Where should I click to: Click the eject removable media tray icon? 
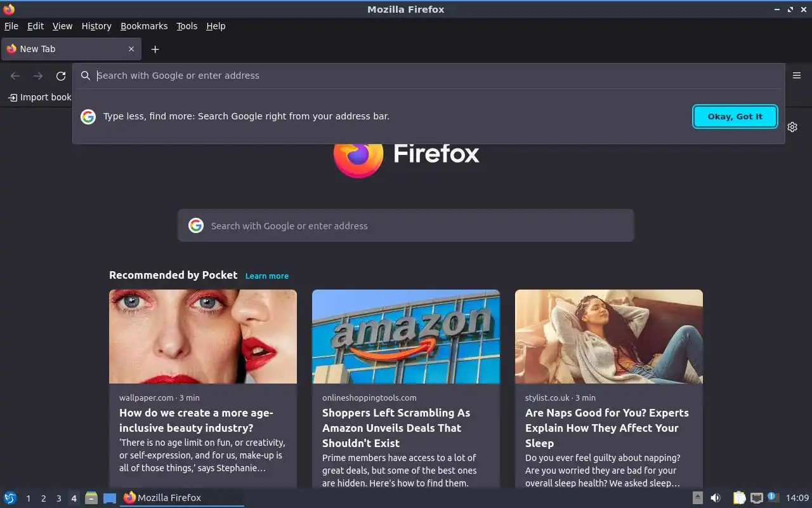tap(698, 498)
